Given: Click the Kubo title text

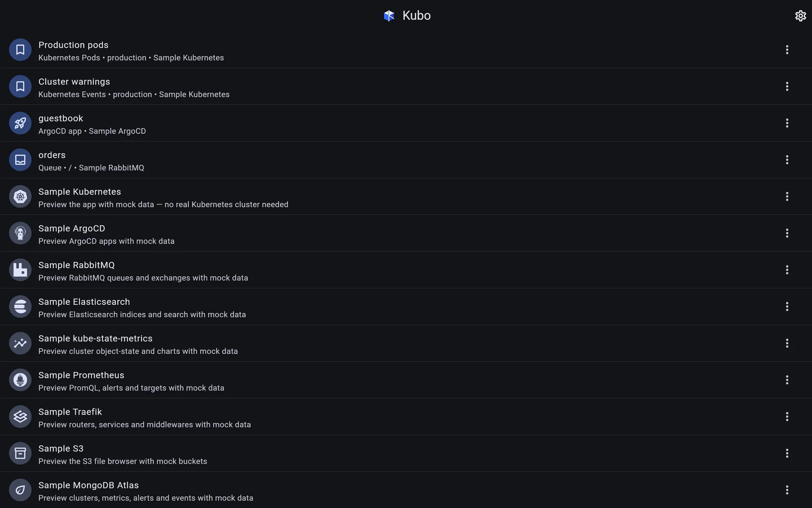Looking at the screenshot, I should (416, 16).
